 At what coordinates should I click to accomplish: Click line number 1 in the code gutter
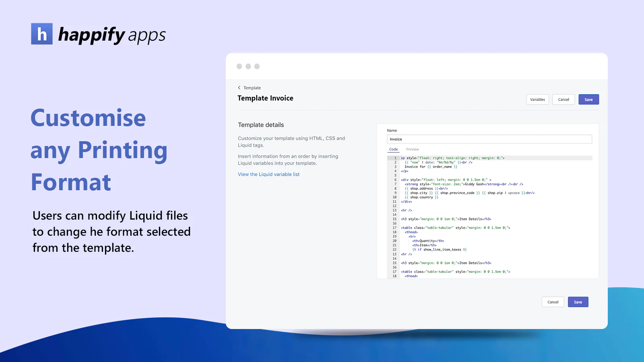(395, 158)
